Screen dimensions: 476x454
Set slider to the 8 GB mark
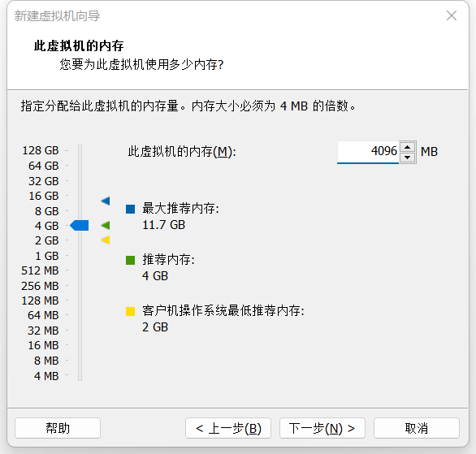coord(80,210)
